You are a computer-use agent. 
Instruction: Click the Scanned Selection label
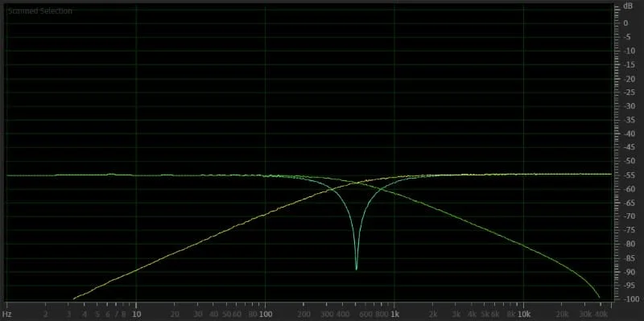[x=39, y=11]
